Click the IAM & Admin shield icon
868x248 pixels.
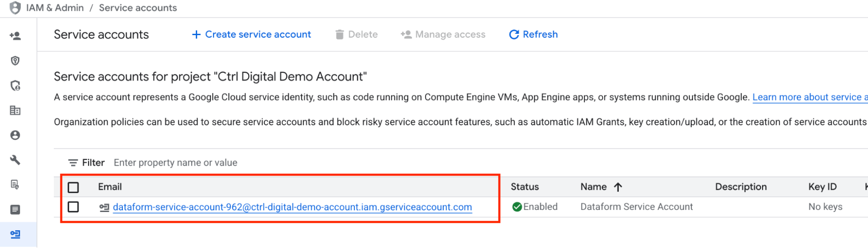click(15, 8)
